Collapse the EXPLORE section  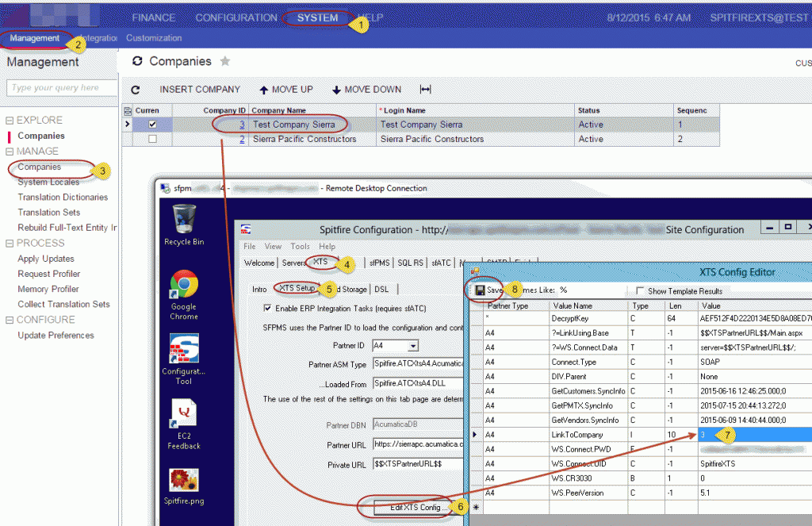click(10, 121)
